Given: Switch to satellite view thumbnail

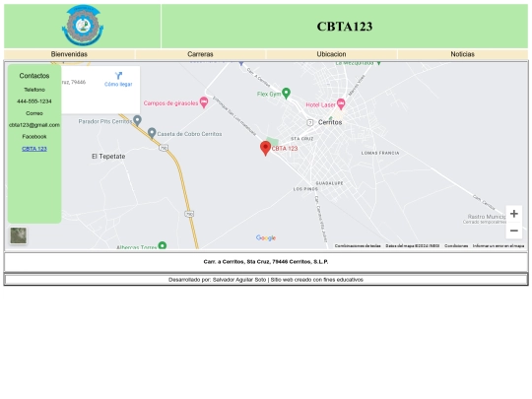Looking at the screenshot, I should pyautogui.click(x=19, y=235).
